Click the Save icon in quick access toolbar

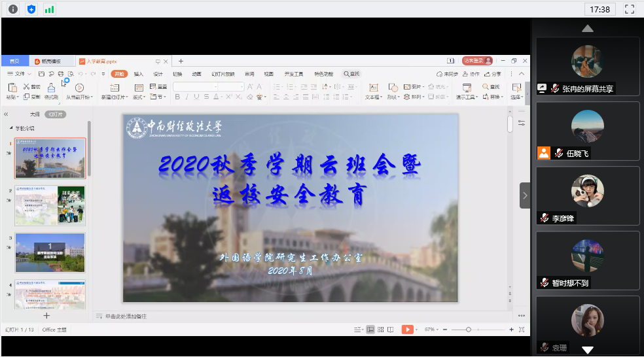pos(41,74)
